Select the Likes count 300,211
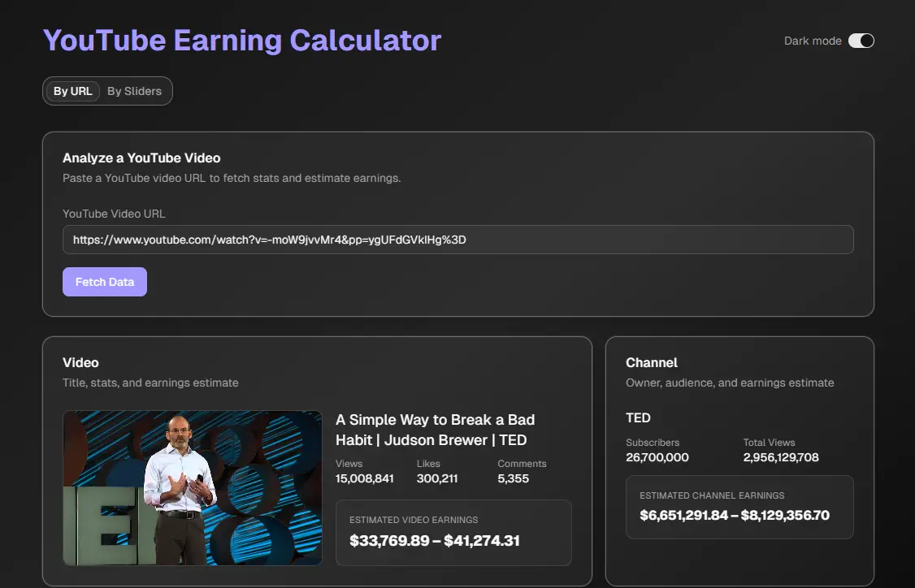The width and height of the screenshot is (915, 588). [x=437, y=478]
